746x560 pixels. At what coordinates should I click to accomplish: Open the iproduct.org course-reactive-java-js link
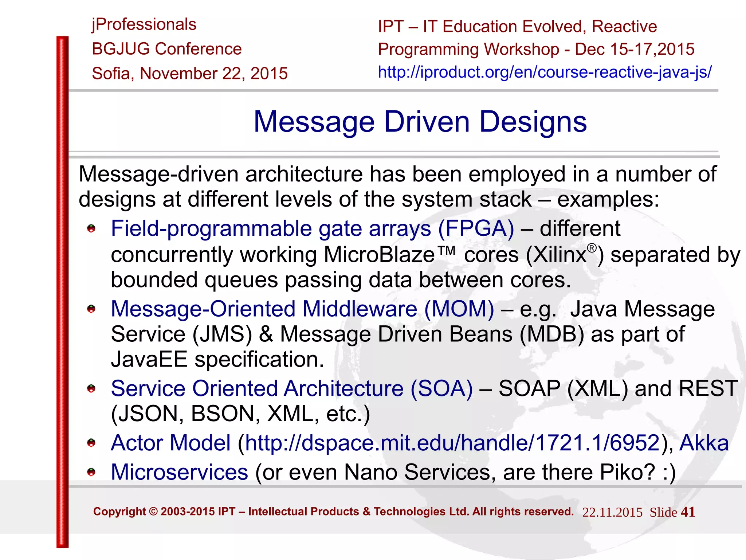pos(545,72)
